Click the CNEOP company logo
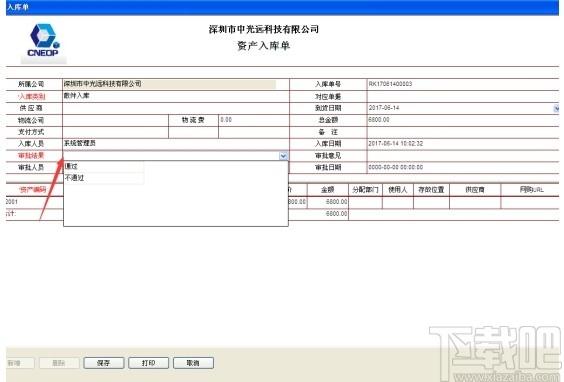 [44, 40]
